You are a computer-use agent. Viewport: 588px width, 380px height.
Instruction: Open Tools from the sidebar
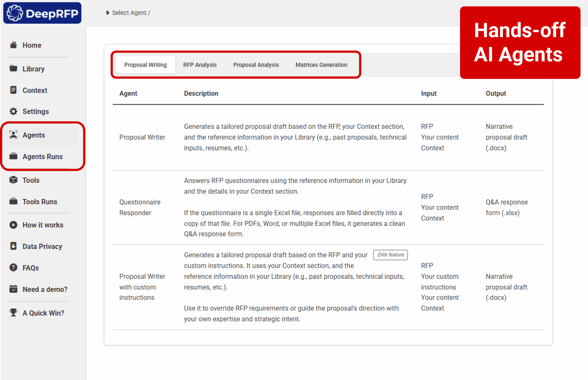pos(31,180)
